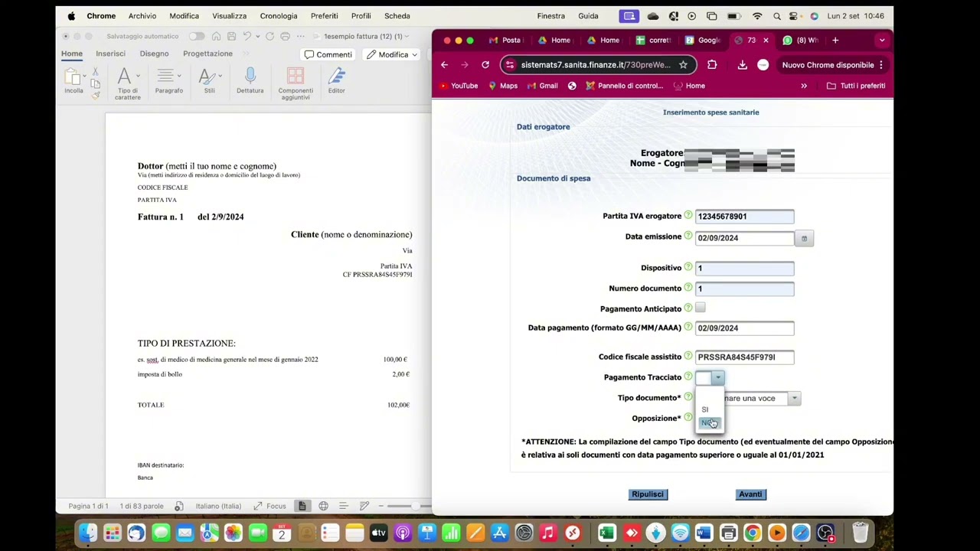Switch to Print Layout view icon in Word
980x551 pixels.
302,506
